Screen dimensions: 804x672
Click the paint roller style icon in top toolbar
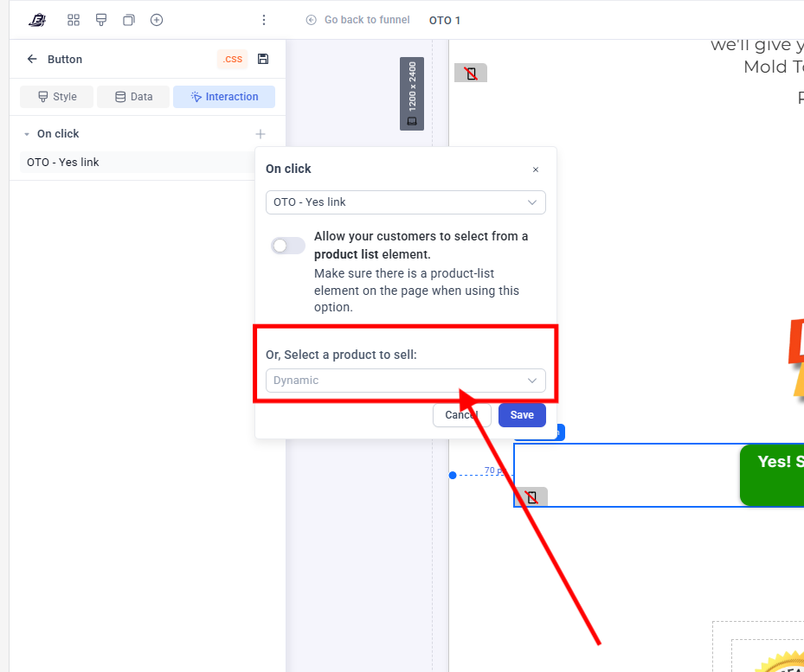pos(101,20)
